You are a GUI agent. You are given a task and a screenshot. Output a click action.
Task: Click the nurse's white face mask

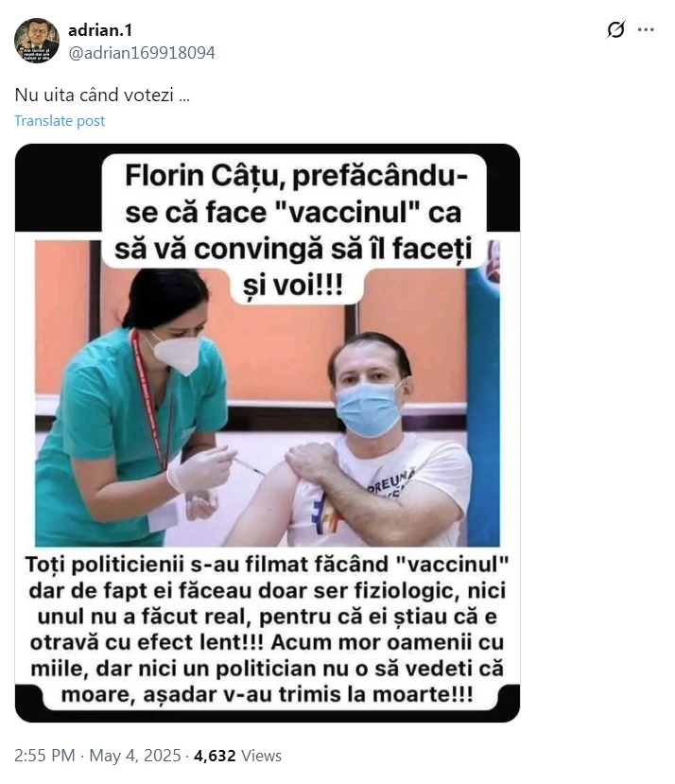click(176, 352)
